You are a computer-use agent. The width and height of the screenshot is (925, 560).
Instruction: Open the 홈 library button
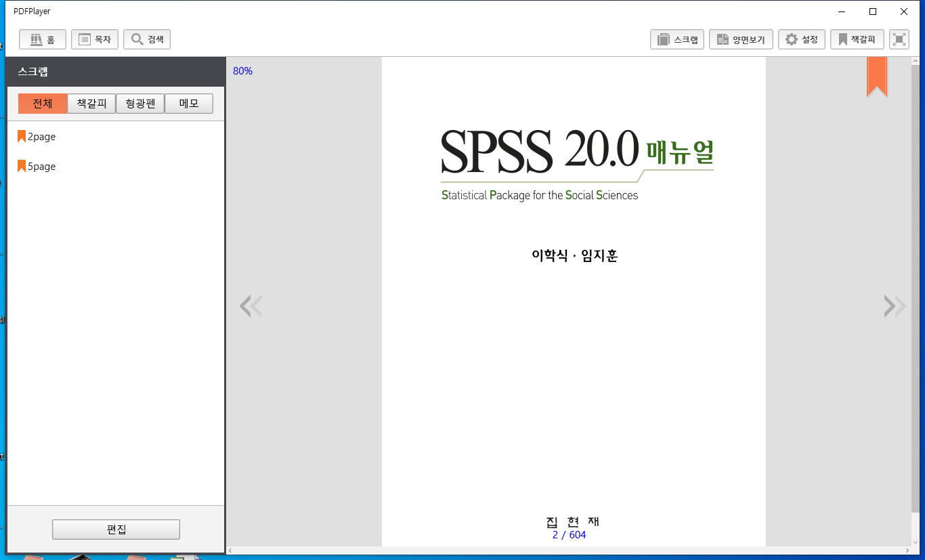click(x=43, y=39)
